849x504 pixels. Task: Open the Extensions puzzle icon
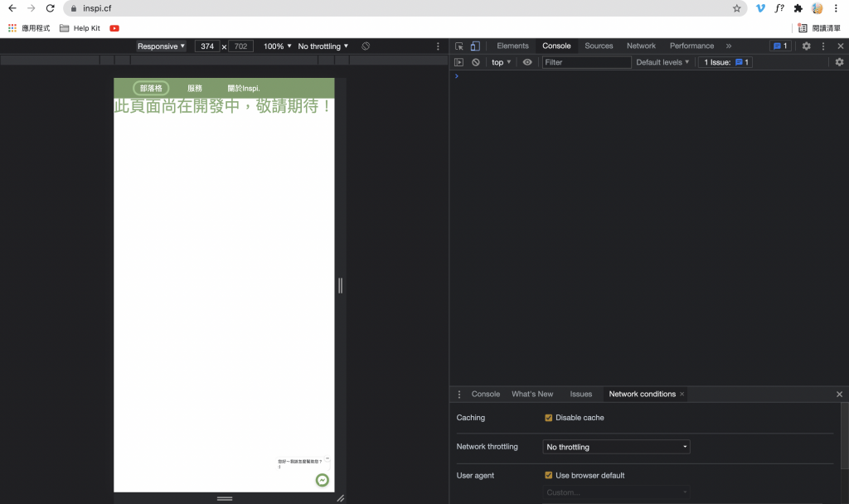pyautogui.click(x=798, y=8)
